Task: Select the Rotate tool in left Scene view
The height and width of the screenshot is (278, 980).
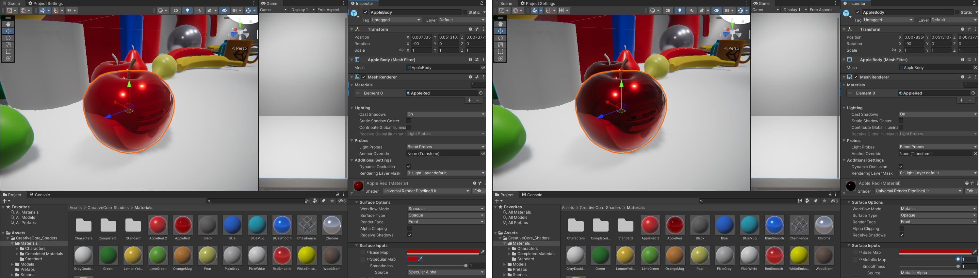Action: point(8,38)
